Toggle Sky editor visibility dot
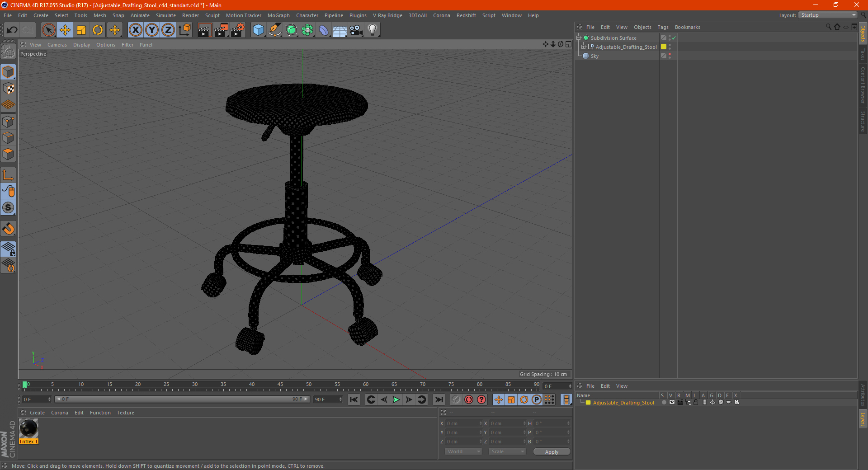This screenshot has width=868, height=470. (670, 54)
